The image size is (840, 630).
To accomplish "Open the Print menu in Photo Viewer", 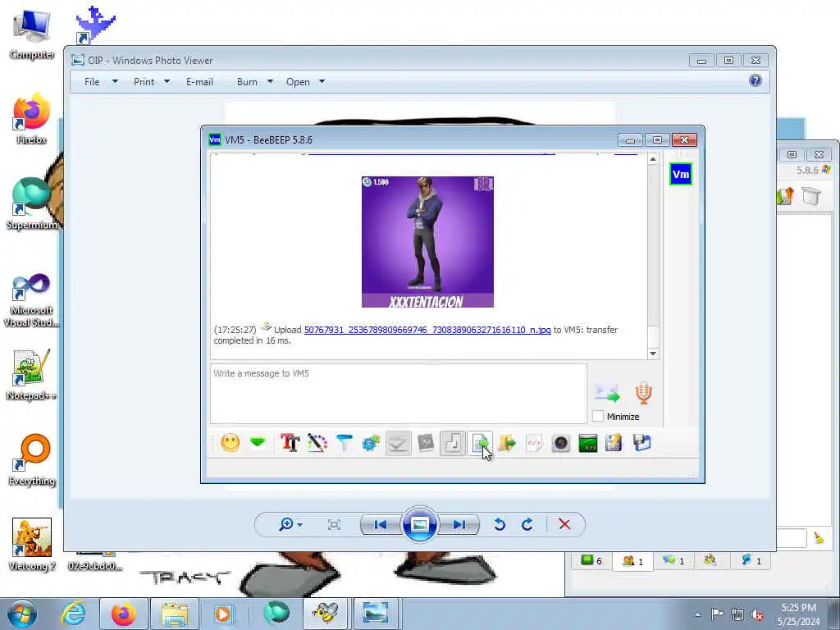I will click(x=144, y=82).
